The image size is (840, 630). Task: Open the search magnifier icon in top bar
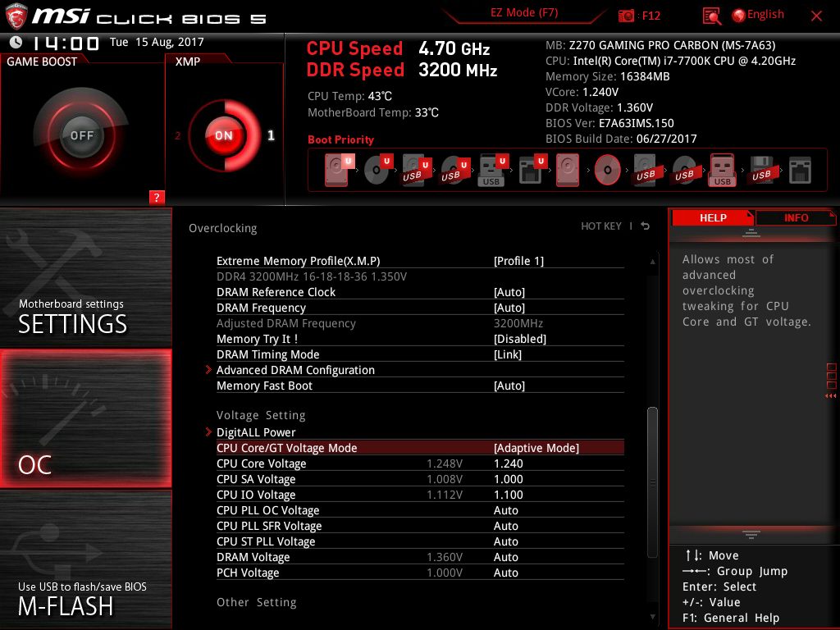[711, 16]
